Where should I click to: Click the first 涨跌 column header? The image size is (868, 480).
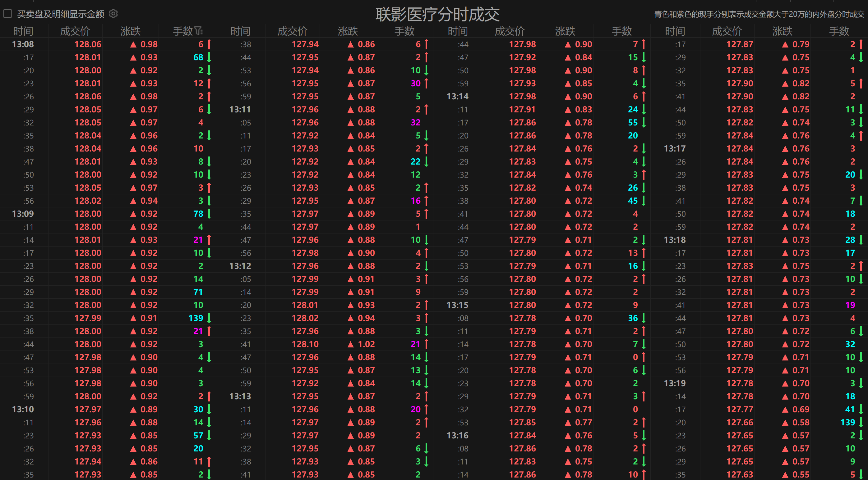130,31
